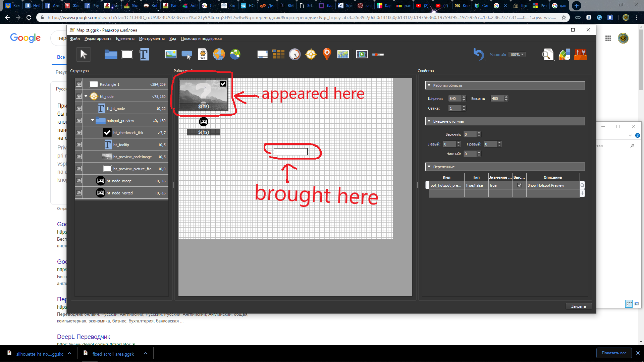Screen dimensions: 644x362
Task: Open Google apps grid in browser
Action: 608,38
